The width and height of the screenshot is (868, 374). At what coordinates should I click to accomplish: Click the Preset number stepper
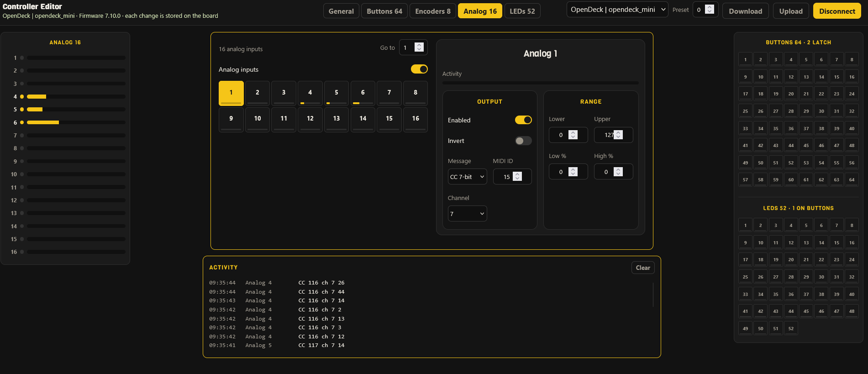(x=705, y=10)
